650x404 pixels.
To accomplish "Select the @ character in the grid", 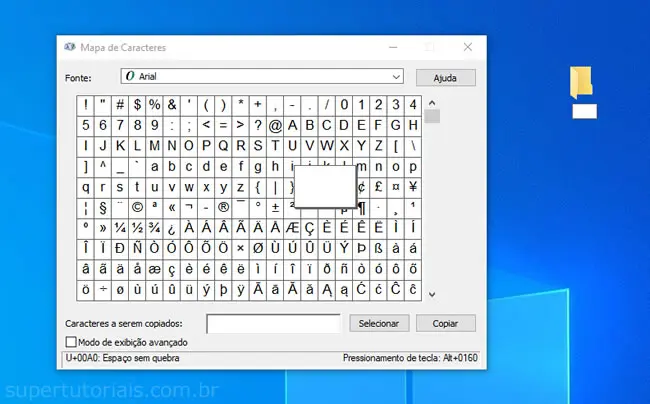I will point(275,125).
